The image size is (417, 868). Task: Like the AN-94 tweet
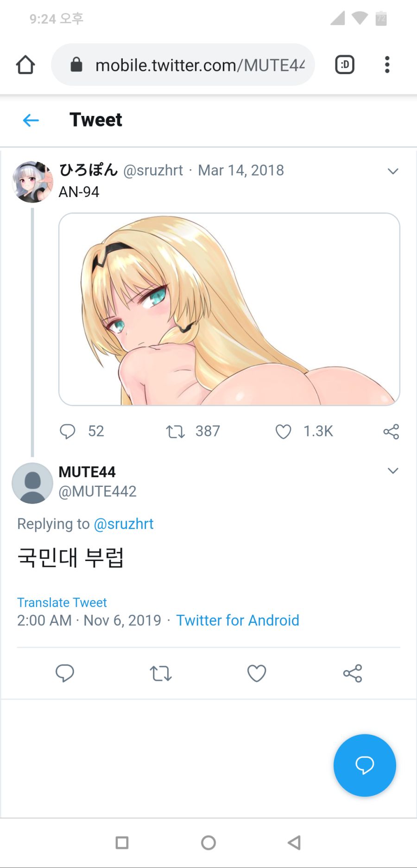tap(283, 431)
